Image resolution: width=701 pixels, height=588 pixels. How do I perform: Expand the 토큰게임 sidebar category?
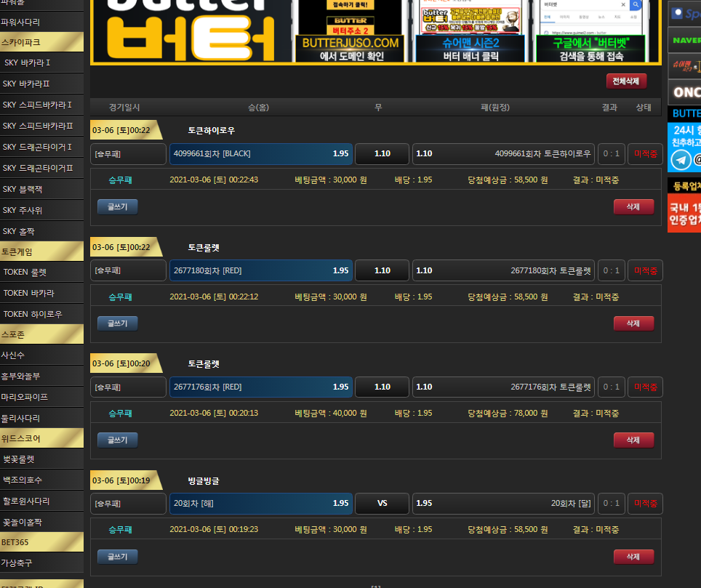coord(41,252)
